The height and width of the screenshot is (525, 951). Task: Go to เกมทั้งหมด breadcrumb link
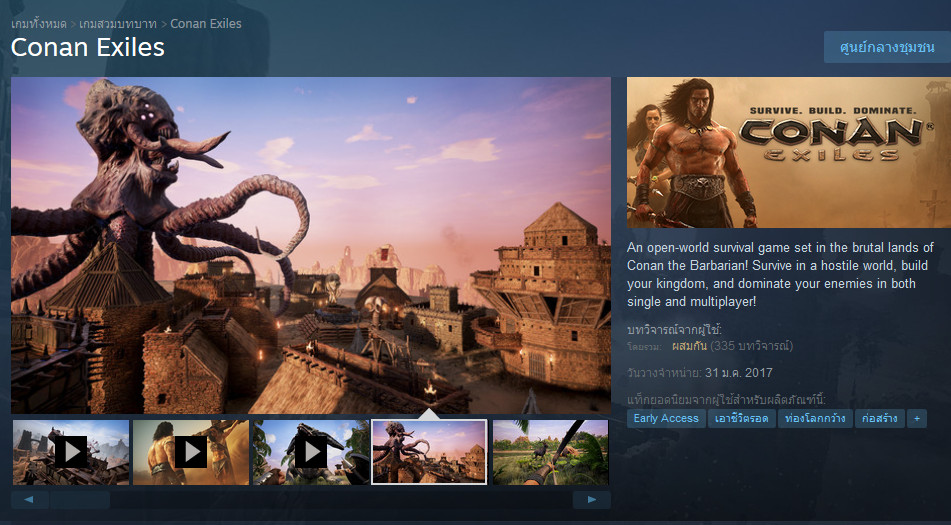point(39,23)
